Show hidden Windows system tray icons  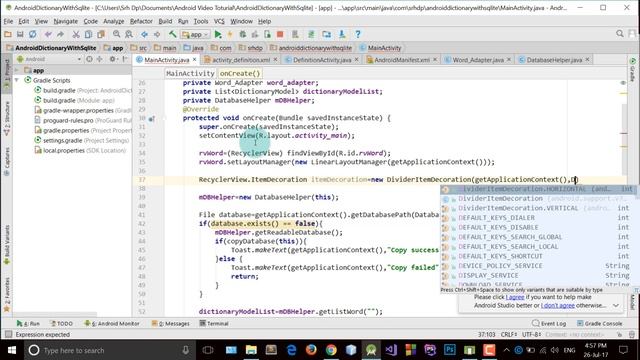[x=506, y=350]
